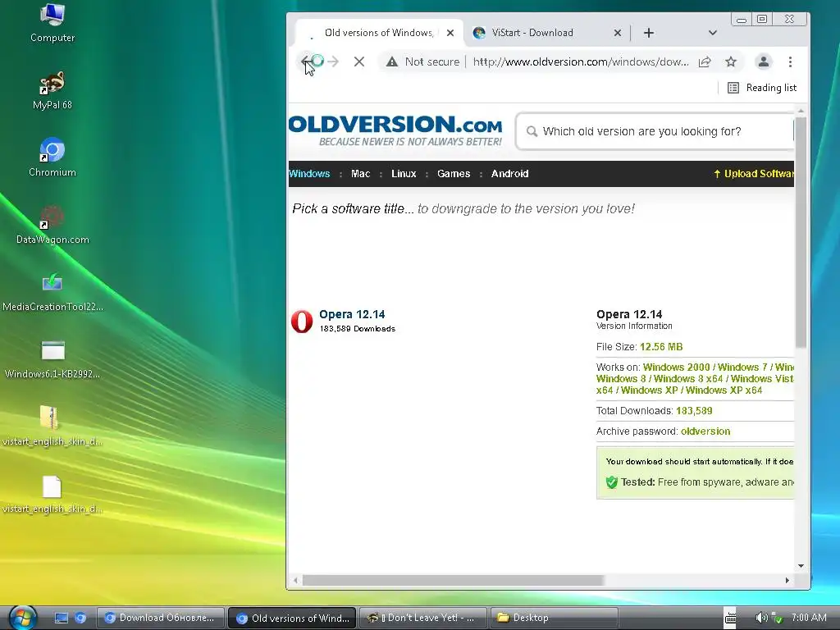Click the red Opera logo icon
The width and height of the screenshot is (840, 630).
302,322
